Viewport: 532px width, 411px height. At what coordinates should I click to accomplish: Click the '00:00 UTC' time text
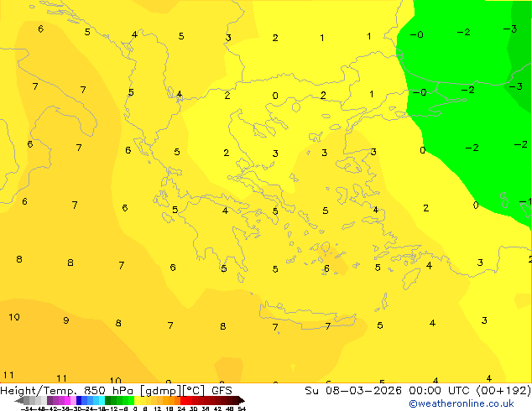(441, 391)
